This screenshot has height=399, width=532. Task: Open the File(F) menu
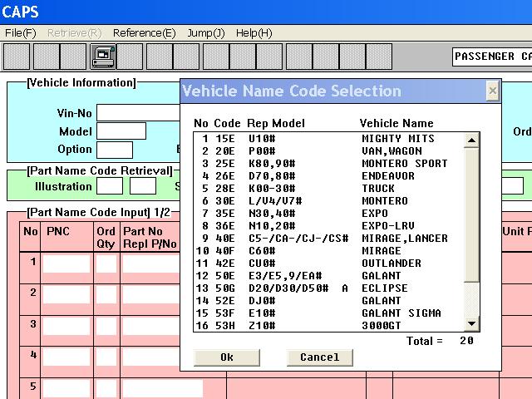click(x=21, y=33)
